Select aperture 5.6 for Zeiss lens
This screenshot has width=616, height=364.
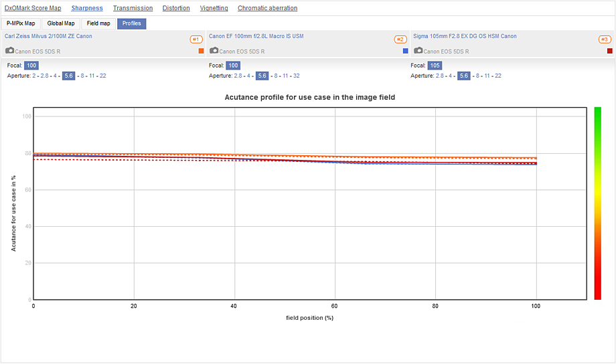(69, 76)
